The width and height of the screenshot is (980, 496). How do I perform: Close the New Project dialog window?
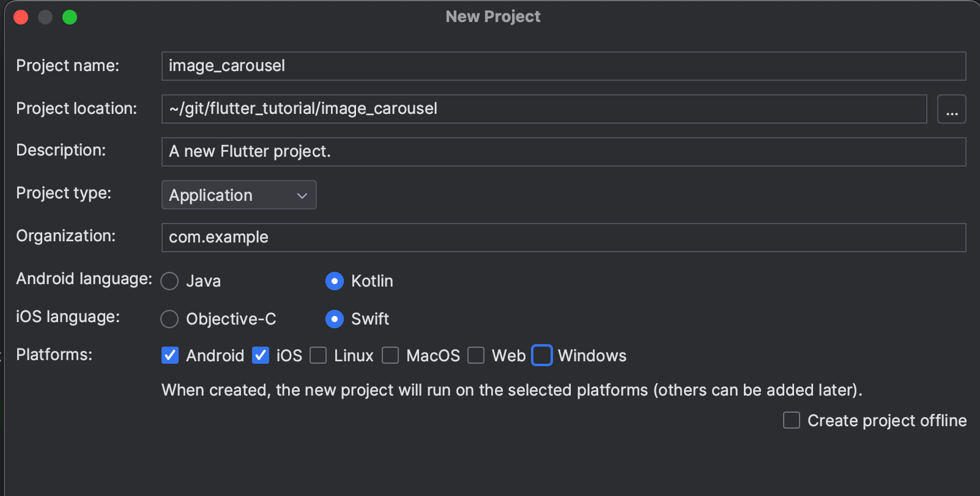(x=21, y=17)
